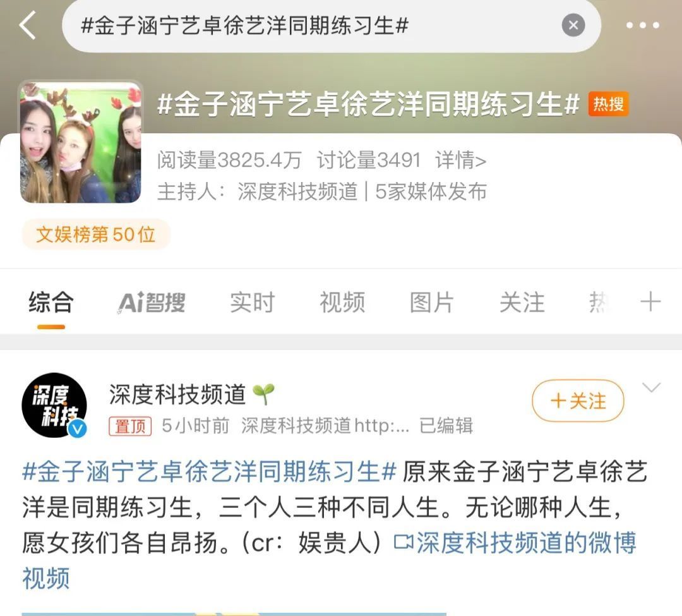682x616 pixels.
Task: Tap the 深度科技频道 profile avatar
Action: coord(54,404)
